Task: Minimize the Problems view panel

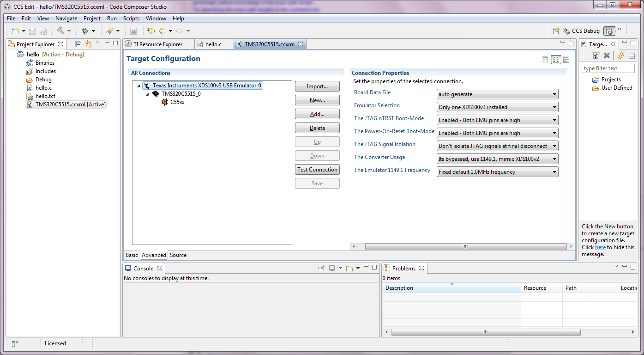Action: (626, 267)
